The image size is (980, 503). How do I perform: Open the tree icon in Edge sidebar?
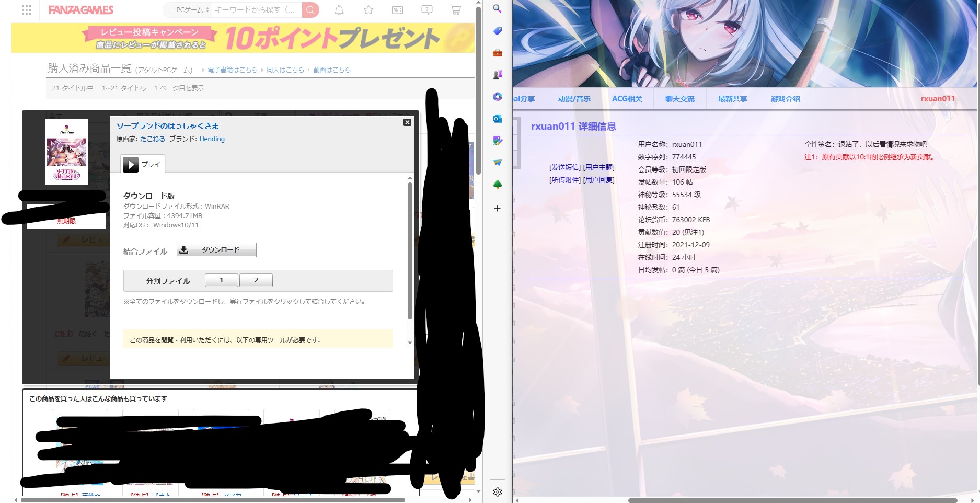point(498,185)
